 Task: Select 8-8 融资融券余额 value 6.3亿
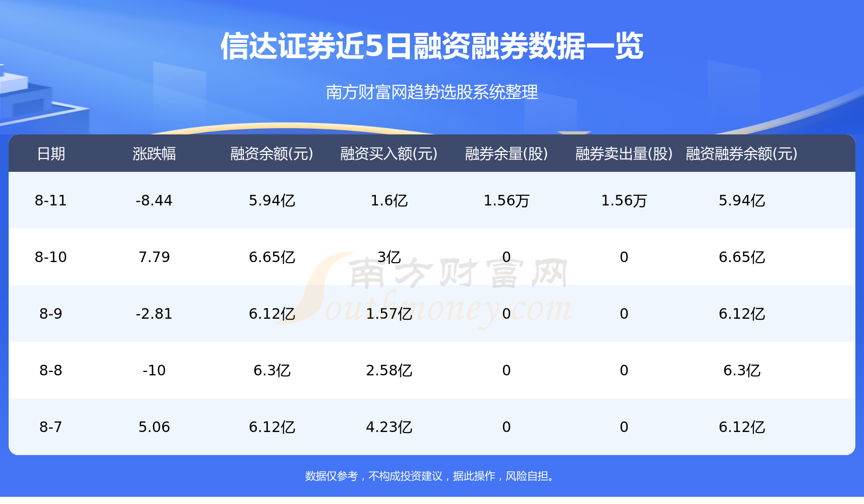point(742,370)
